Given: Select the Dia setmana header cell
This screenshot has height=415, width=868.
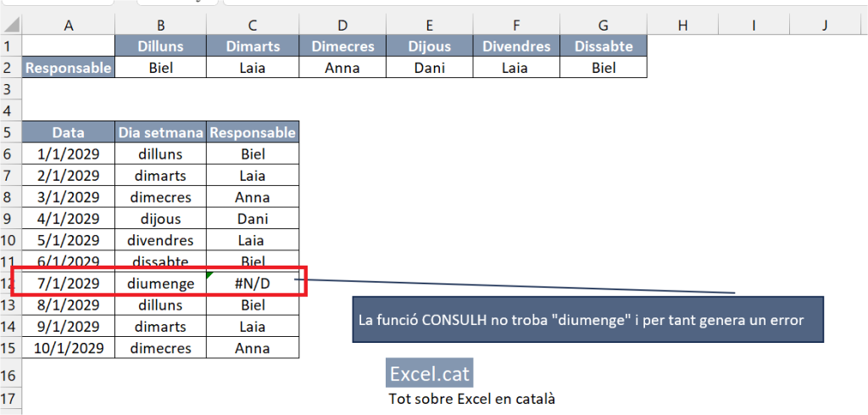Looking at the screenshot, I should pos(160,132).
